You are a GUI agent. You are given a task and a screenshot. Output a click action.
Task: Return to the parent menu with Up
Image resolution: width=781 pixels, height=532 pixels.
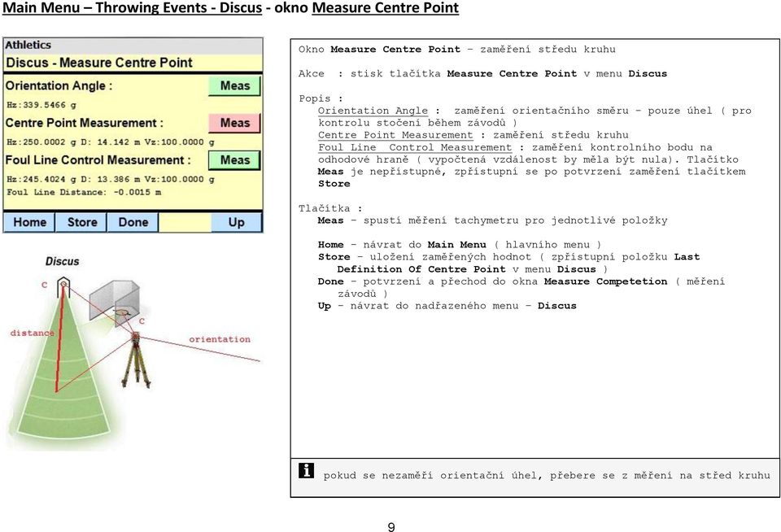236,222
